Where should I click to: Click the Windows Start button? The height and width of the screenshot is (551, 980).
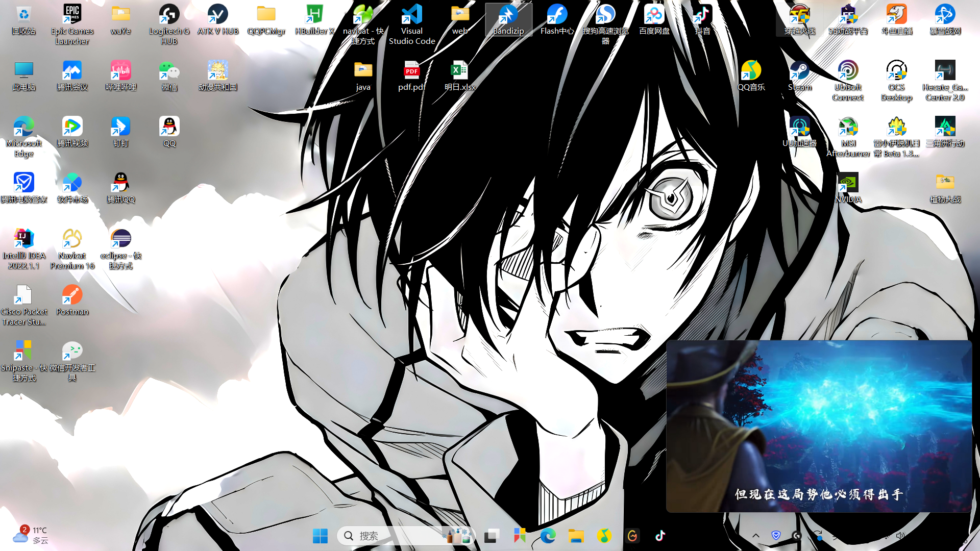320,536
